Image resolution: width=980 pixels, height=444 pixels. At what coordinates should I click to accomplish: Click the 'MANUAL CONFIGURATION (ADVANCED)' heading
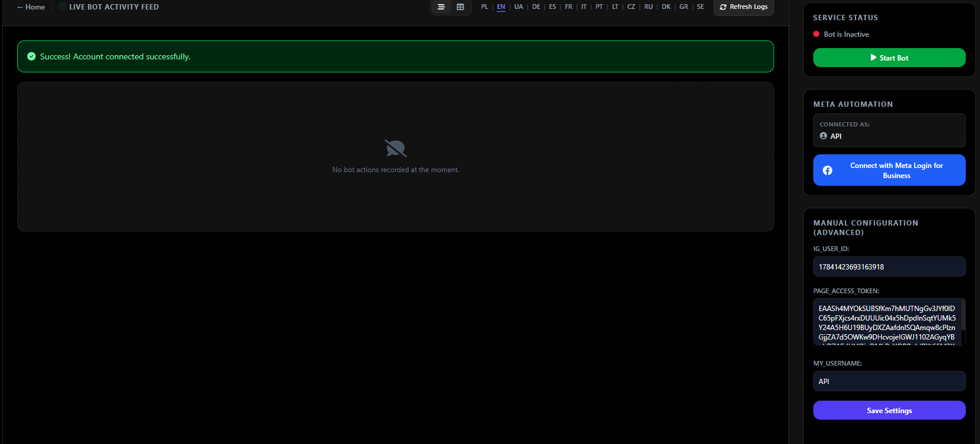click(x=866, y=228)
